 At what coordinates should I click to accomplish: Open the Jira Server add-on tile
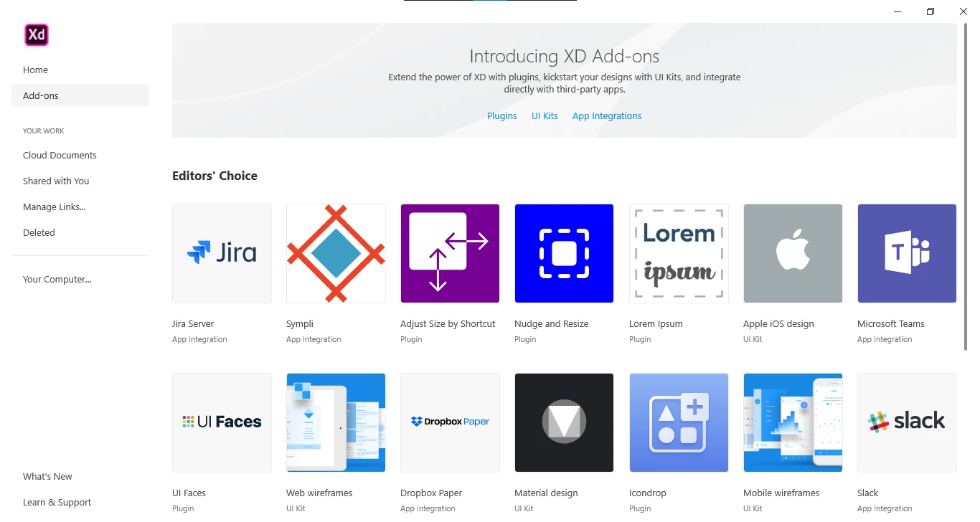coord(222,253)
